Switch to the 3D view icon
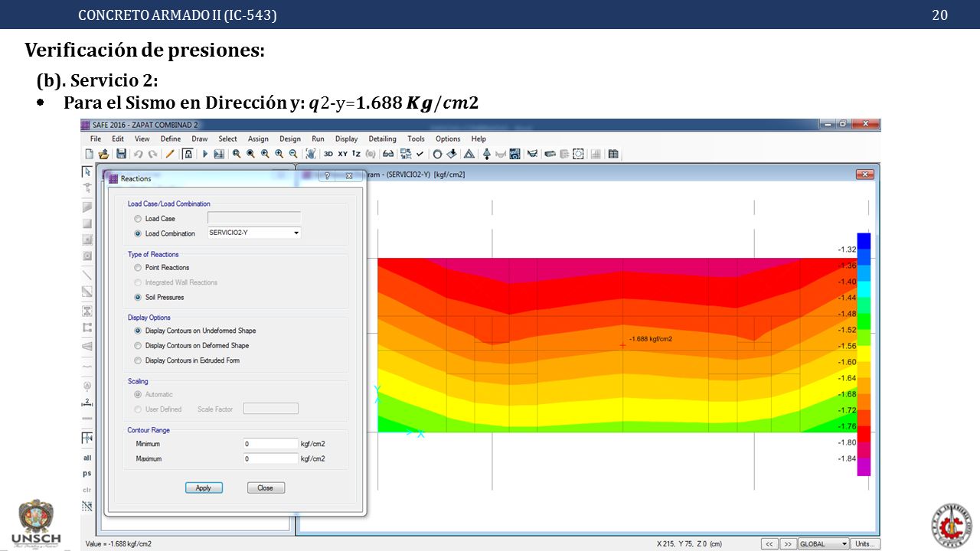This screenshot has height=551, width=980. (328, 154)
